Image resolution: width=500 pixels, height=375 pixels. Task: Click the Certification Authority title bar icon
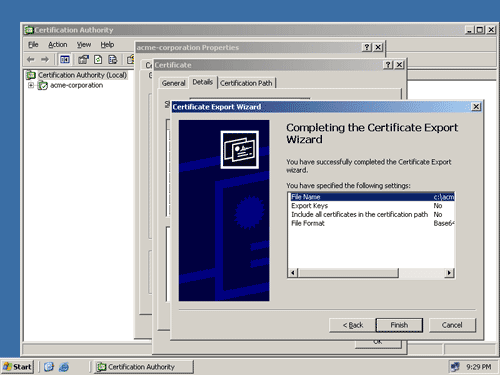click(x=29, y=30)
